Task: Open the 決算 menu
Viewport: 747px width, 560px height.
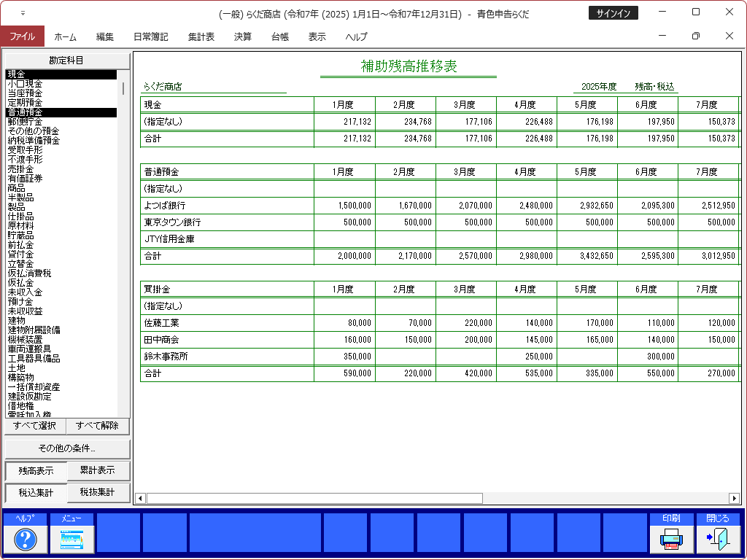Action: click(x=243, y=36)
